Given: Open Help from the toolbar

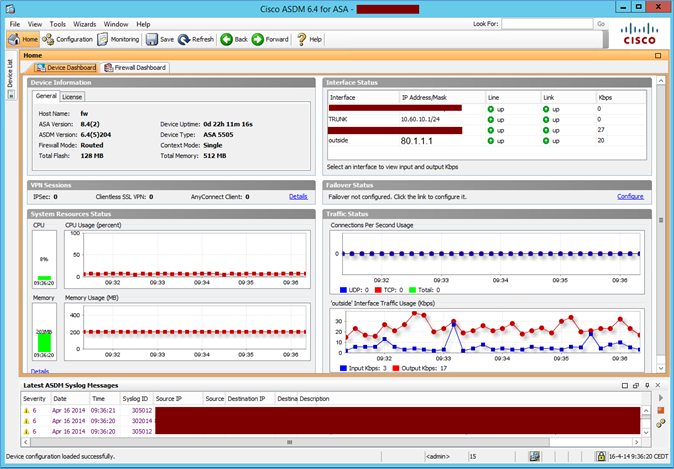Looking at the screenshot, I should tap(309, 39).
